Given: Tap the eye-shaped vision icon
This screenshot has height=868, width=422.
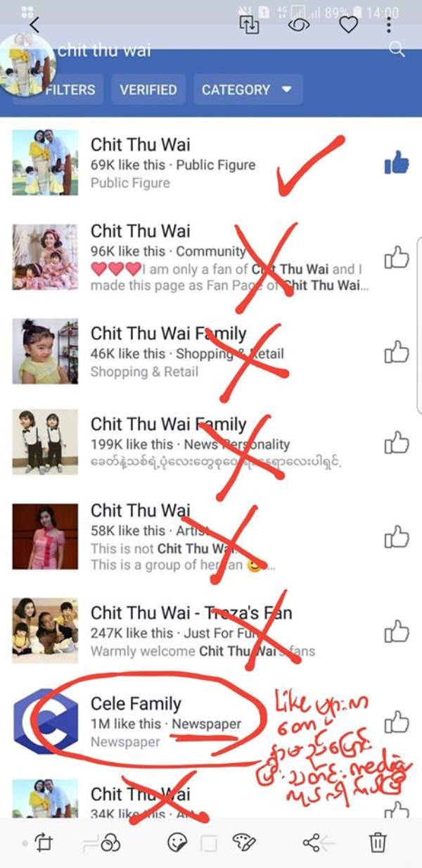Looking at the screenshot, I should click(x=299, y=25).
